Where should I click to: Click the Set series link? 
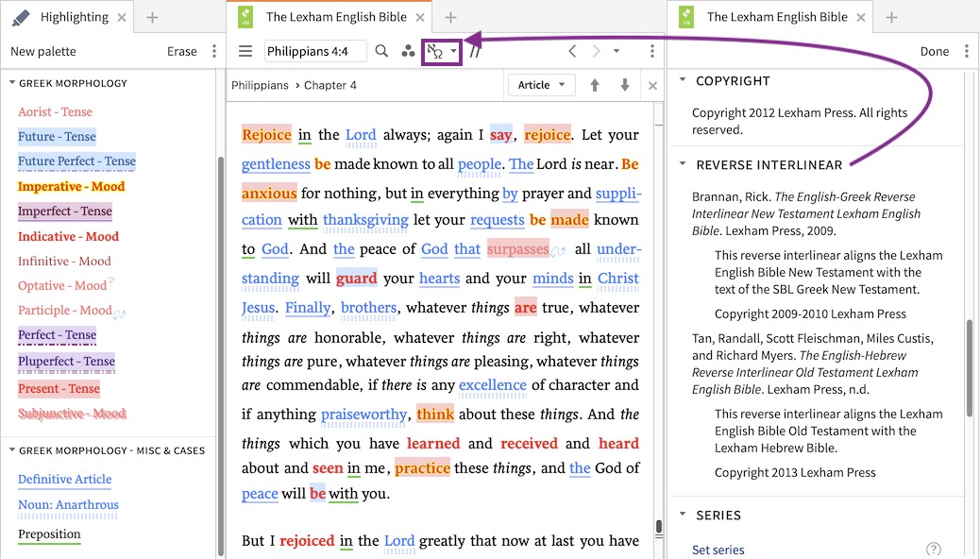(x=718, y=550)
